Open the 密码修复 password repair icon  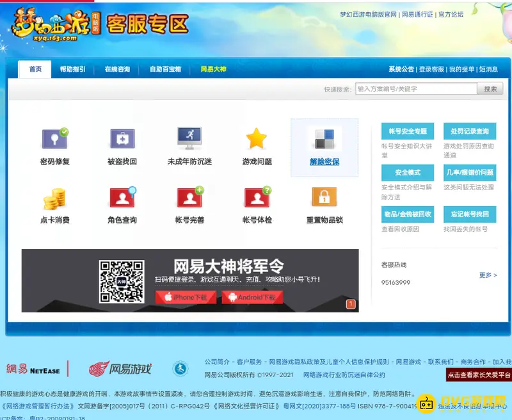[55, 138]
